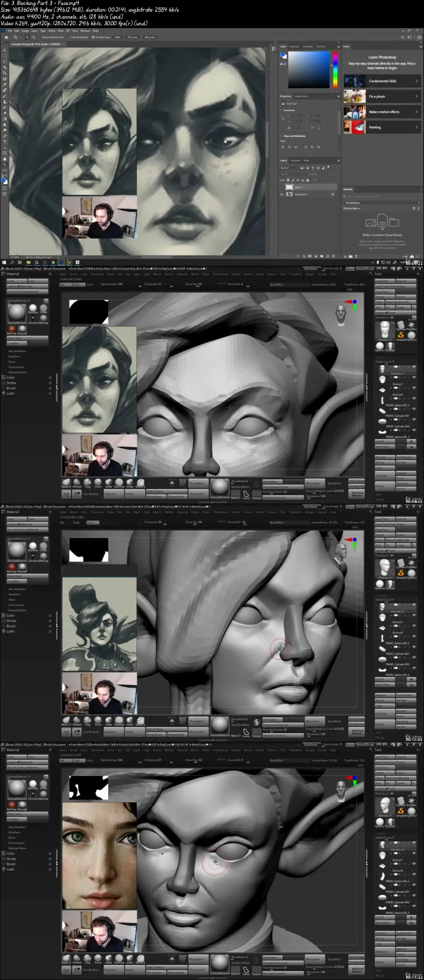Viewport: 424px width, 980px height.
Task: Open the Painting tutorial in Learn Photoshop
Action: point(382,127)
